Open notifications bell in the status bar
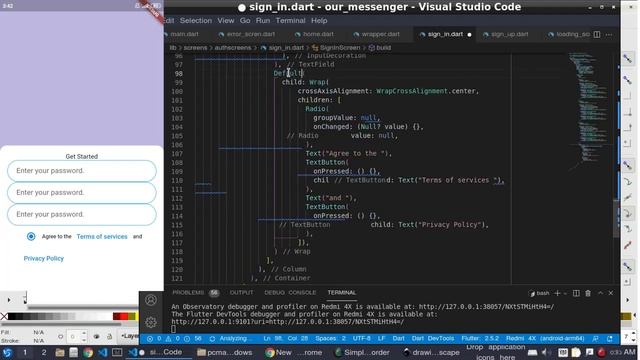 [610, 339]
